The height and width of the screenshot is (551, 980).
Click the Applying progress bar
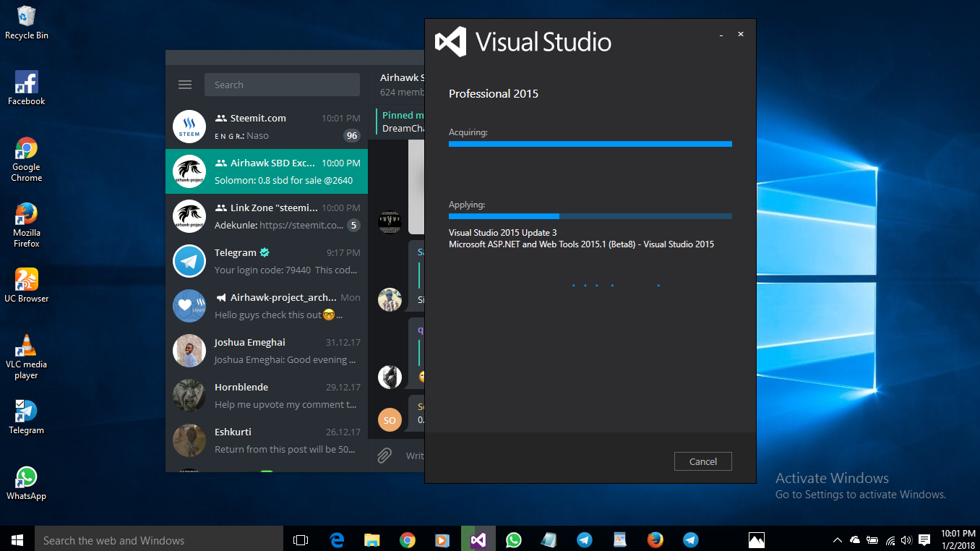point(590,216)
